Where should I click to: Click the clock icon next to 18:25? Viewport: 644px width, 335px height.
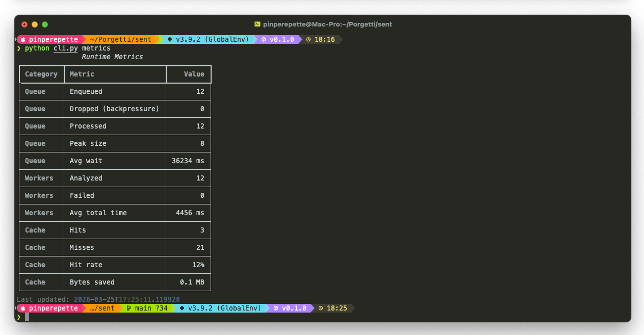321,308
